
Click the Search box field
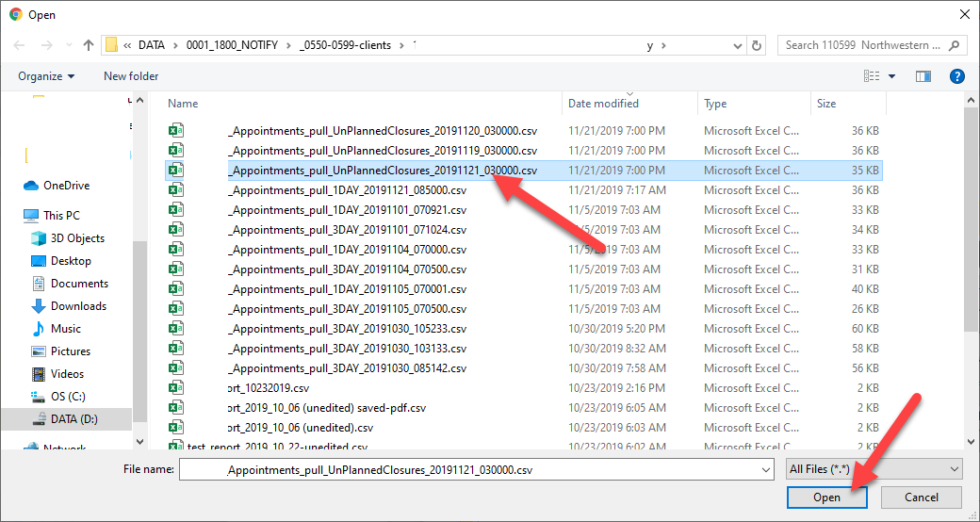click(x=862, y=45)
